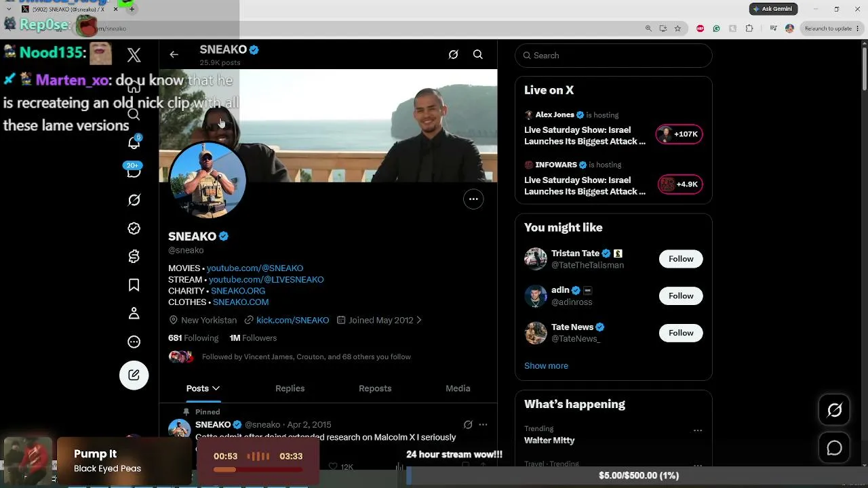
Task: Click the compose Post button
Action: [x=134, y=375]
